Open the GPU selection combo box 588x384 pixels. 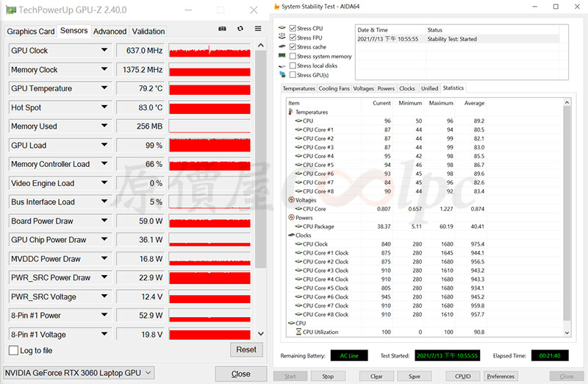click(x=79, y=373)
